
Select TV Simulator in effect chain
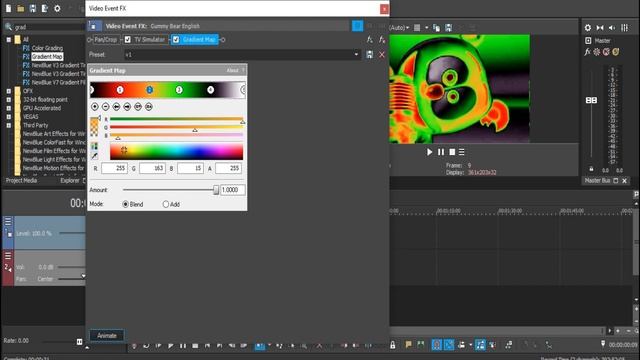coord(149,40)
